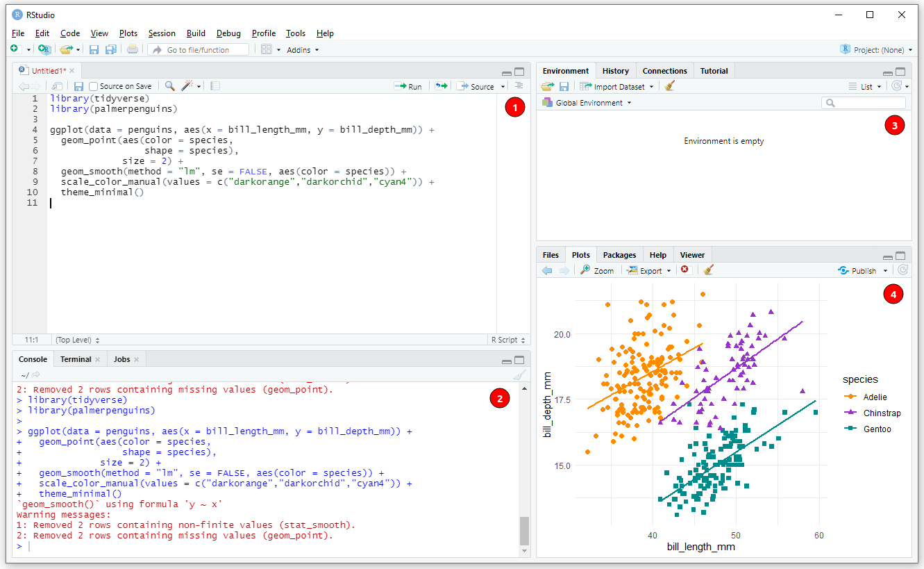The image size is (924, 569).
Task: Compile report notebook icon in the editor
Action: click(x=215, y=86)
